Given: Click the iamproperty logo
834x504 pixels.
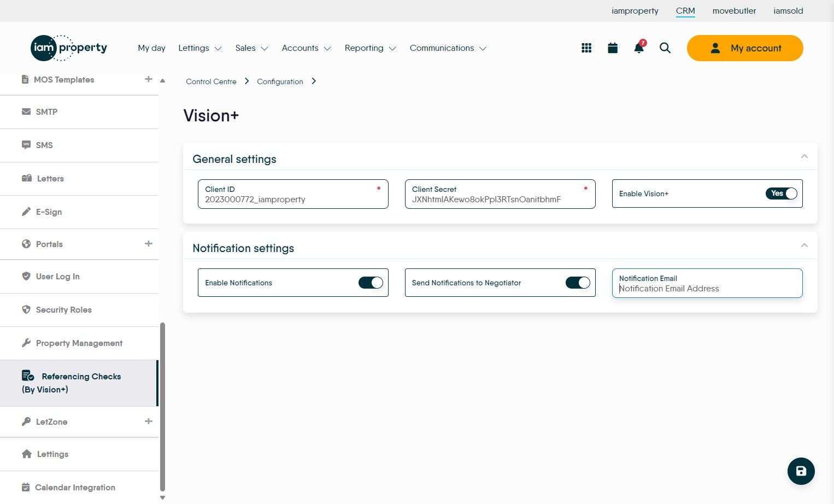Looking at the screenshot, I should (69, 48).
